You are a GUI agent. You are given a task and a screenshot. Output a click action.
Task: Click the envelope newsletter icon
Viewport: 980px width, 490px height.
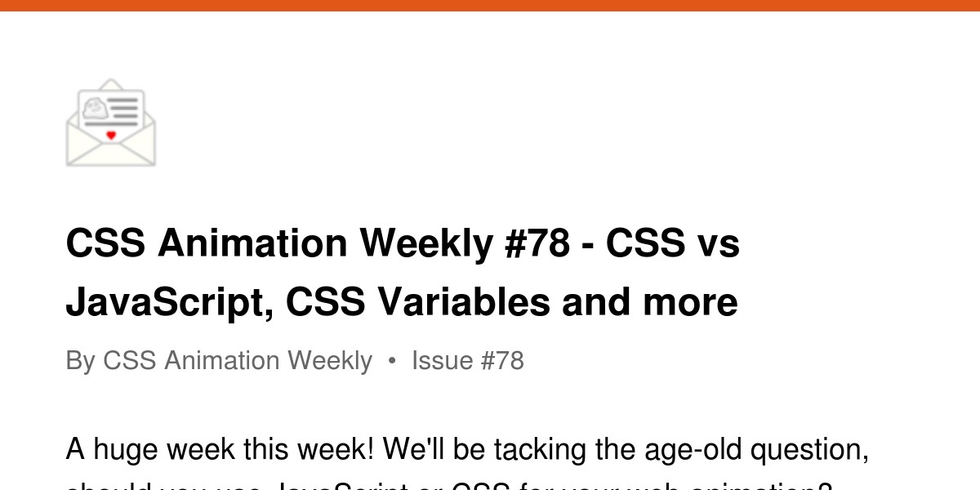click(x=111, y=123)
